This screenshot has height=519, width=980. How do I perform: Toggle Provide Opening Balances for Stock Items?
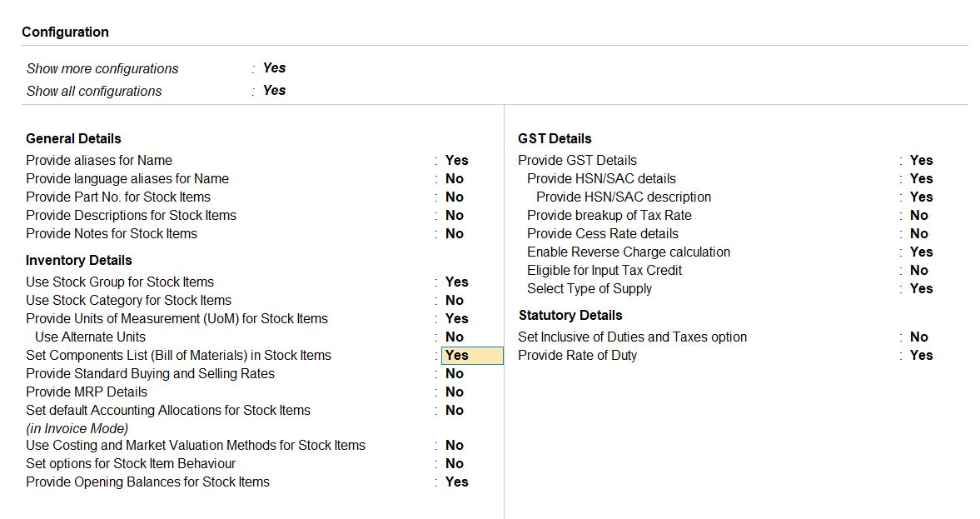[456, 482]
